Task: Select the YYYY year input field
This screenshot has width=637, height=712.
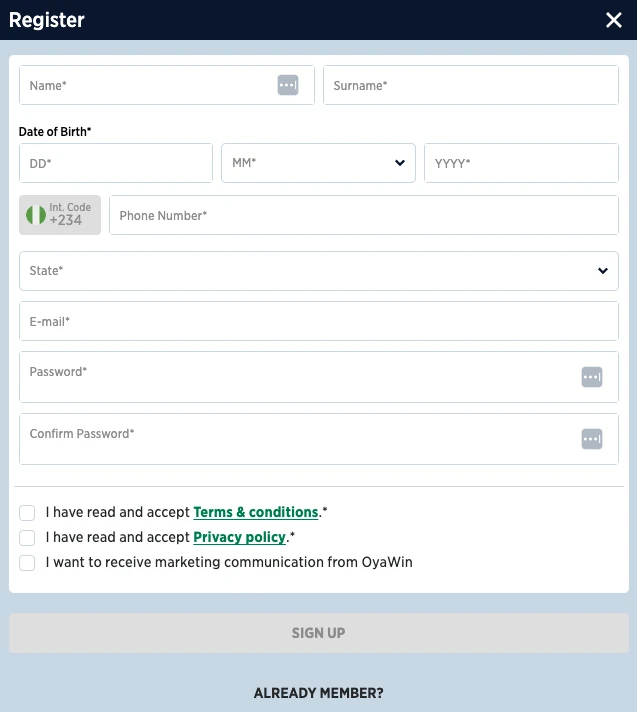Action: click(520, 163)
